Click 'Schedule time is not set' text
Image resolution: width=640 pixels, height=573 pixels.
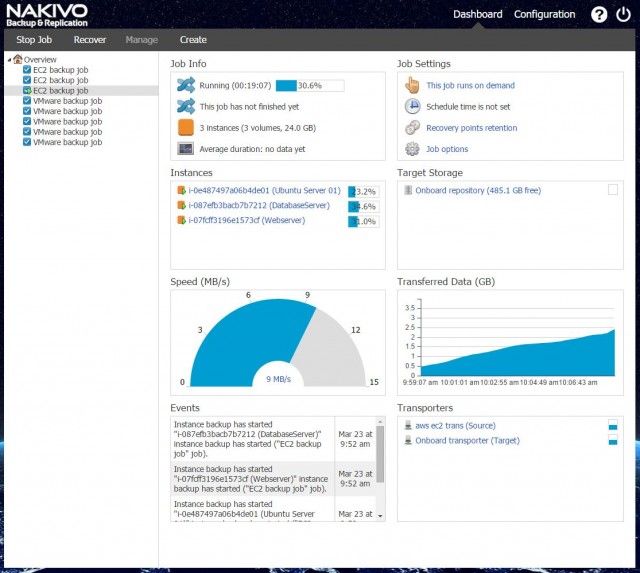468,107
